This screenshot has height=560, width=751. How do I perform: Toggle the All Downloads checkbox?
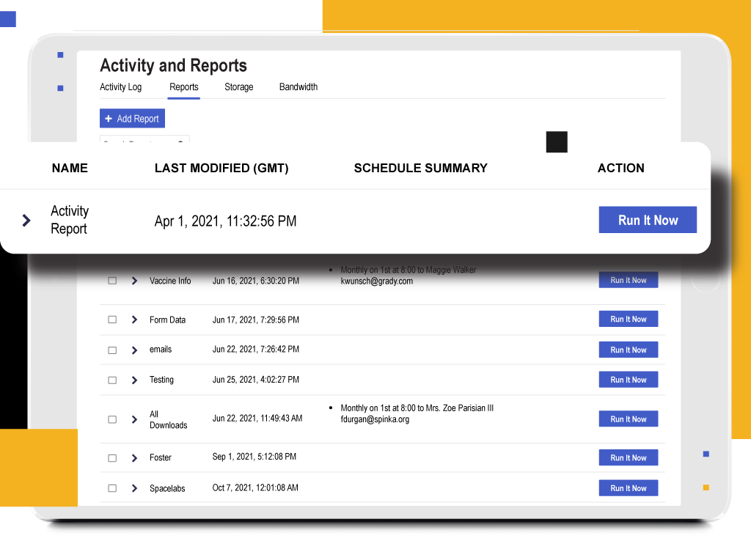click(112, 420)
